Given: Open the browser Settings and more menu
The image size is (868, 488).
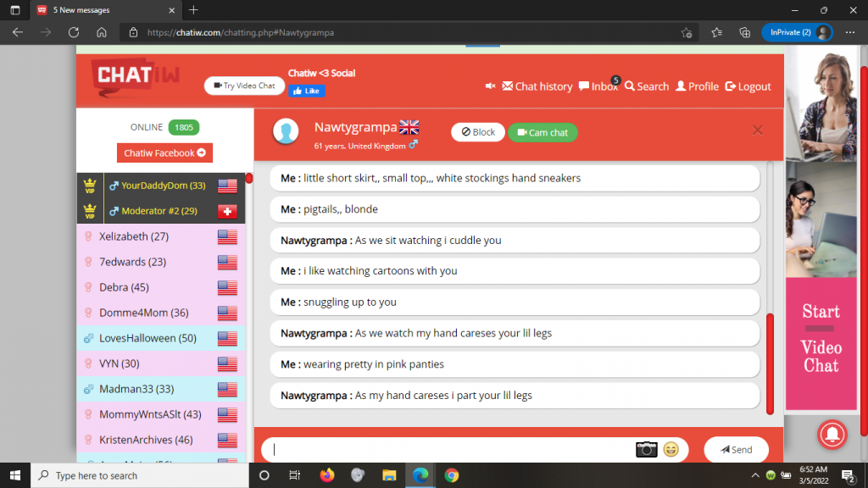Looking at the screenshot, I should tap(849, 33).
